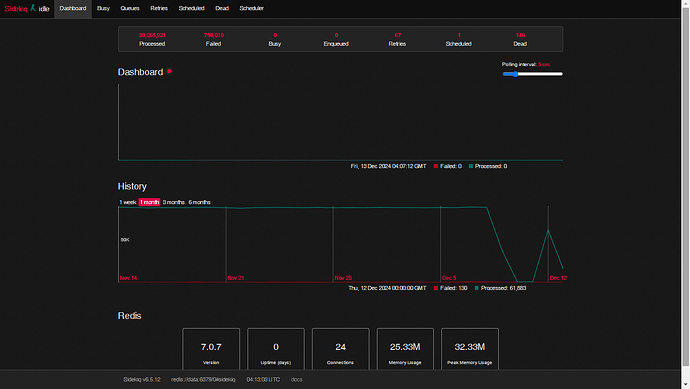This screenshot has width=690, height=389.
Task: Click the history chart's green Processed legend swatch
Action: click(477, 288)
